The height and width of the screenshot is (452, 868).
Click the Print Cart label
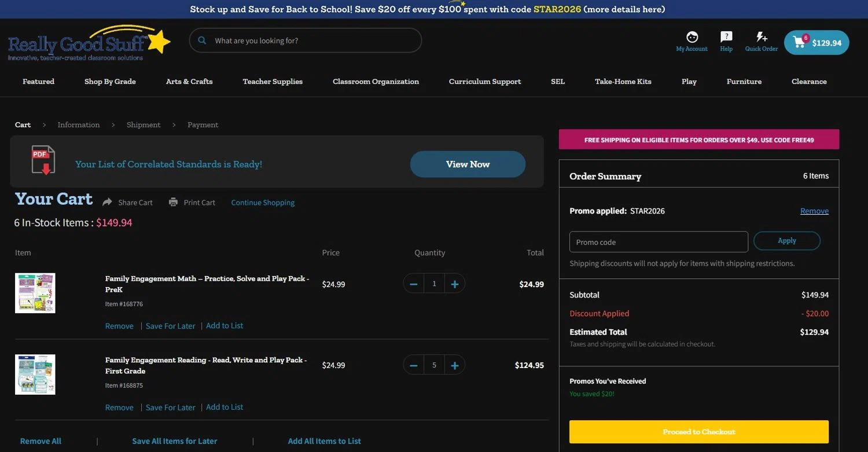tap(200, 203)
